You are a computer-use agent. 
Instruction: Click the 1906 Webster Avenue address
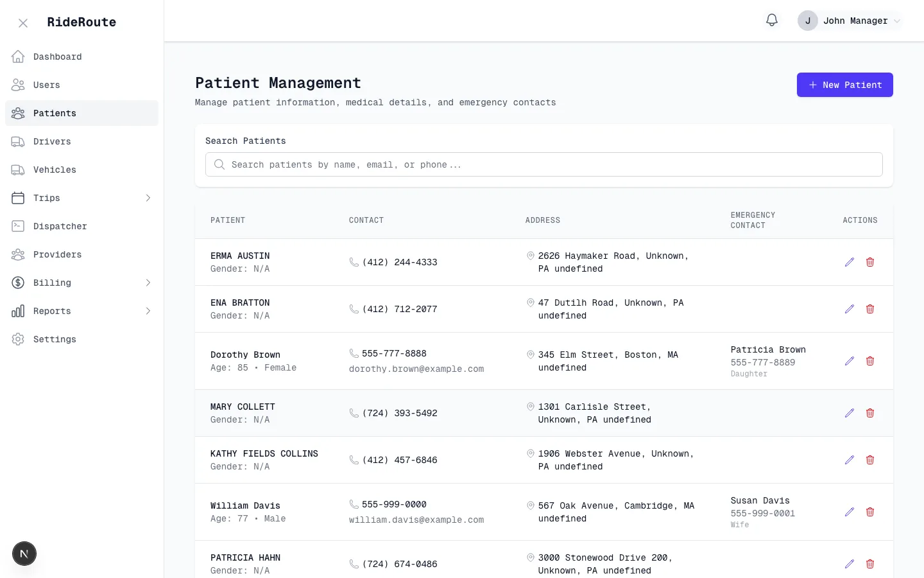(x=616, y=460)
